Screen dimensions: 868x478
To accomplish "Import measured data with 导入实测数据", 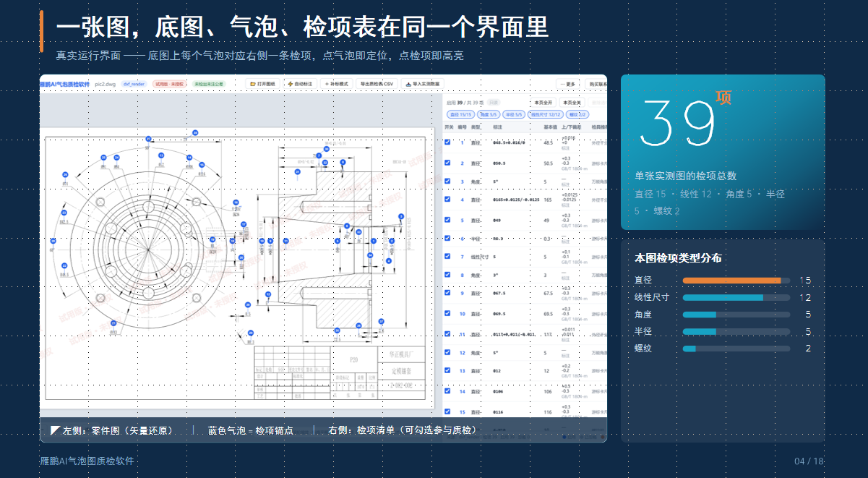I will click(421, 84).
